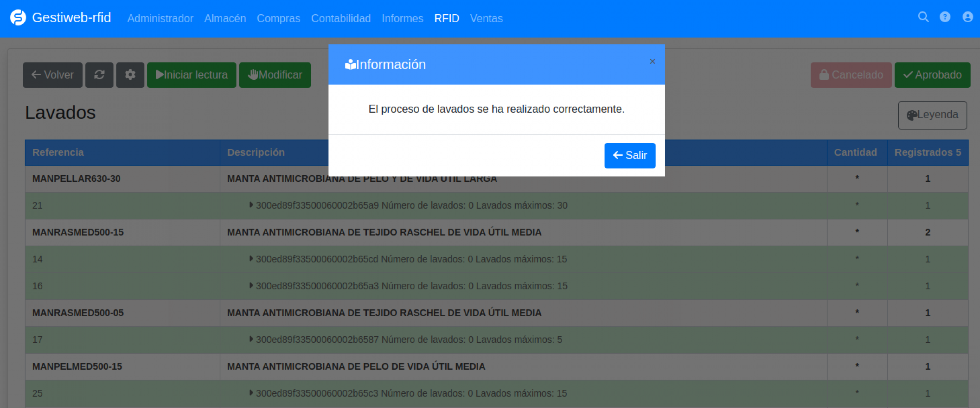Viewport: 980px width, 408px height.
Task: Expand tag row 300ed89f33500060002b65a9
Action: point(251,205)
